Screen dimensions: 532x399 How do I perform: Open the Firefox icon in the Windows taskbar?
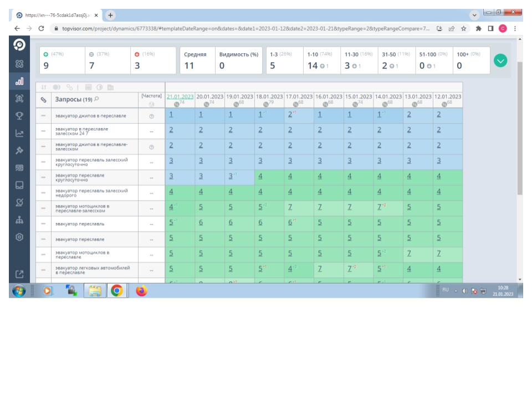click(141, 291)
